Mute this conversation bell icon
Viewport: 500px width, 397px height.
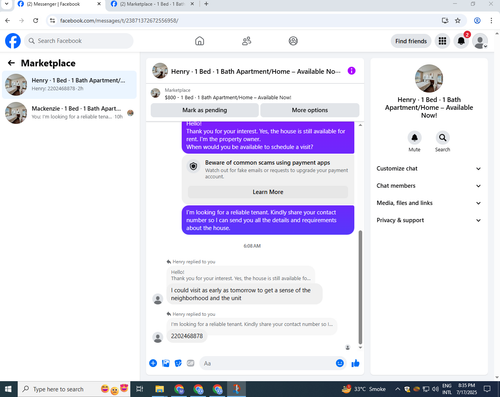(x=414, y=138)
